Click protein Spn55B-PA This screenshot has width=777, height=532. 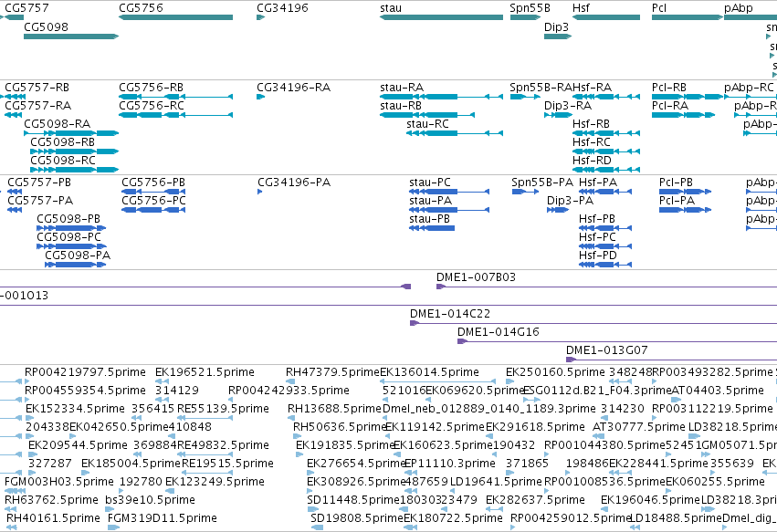[525, 192]
